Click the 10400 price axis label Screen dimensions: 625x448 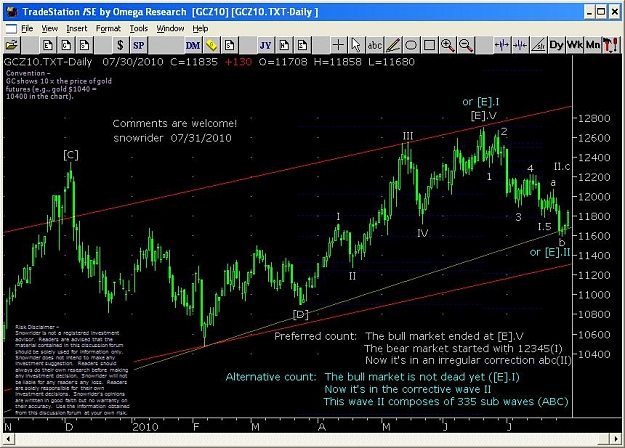pyautogui.click(x=594, y=354)
